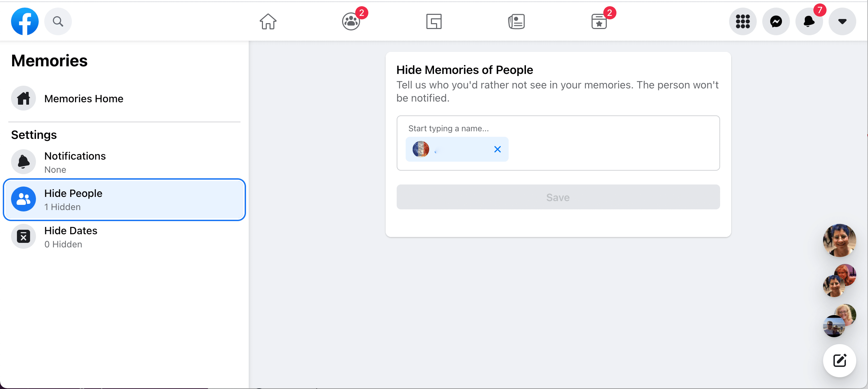Screen dimensions: 868x389
Task: Open the nine-dot menu grid icon
Action: pos(743,21)
